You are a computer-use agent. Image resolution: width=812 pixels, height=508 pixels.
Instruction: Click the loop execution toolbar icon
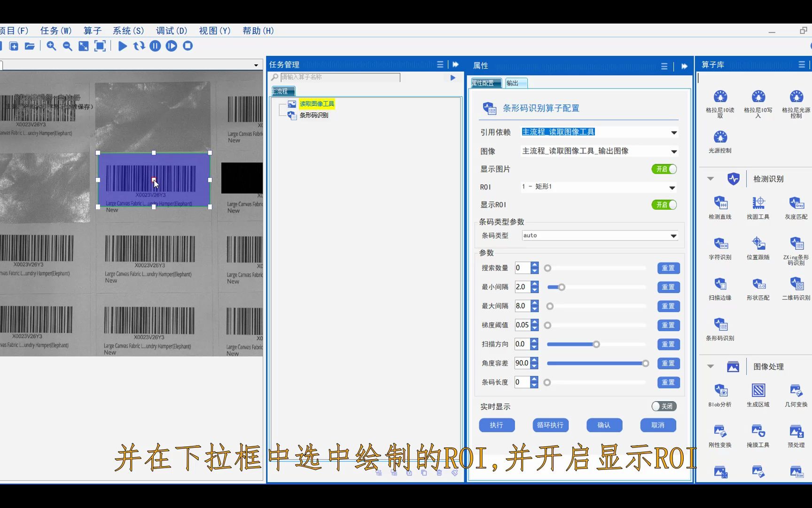click(x=139, y=46)
